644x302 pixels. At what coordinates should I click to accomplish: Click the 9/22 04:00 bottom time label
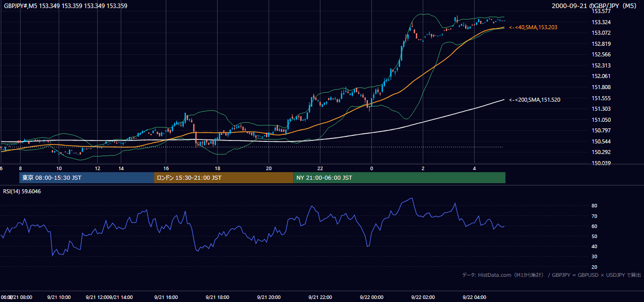click(474, 297)
